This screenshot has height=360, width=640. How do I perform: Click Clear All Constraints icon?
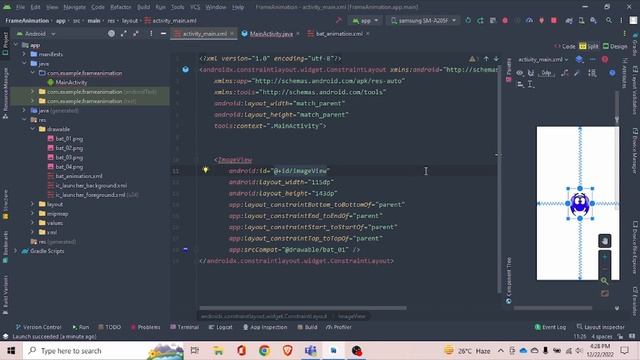(564, 73)
